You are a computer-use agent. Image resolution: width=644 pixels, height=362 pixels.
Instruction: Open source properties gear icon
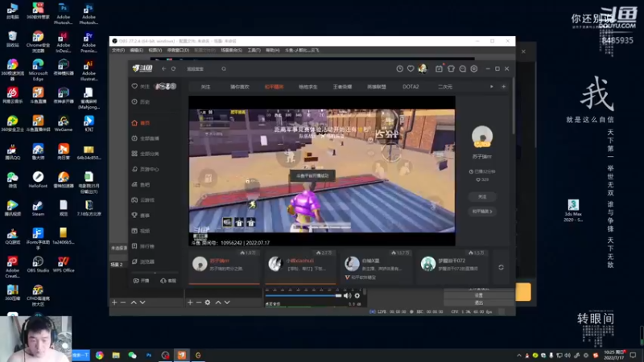[x=208, y=302]
